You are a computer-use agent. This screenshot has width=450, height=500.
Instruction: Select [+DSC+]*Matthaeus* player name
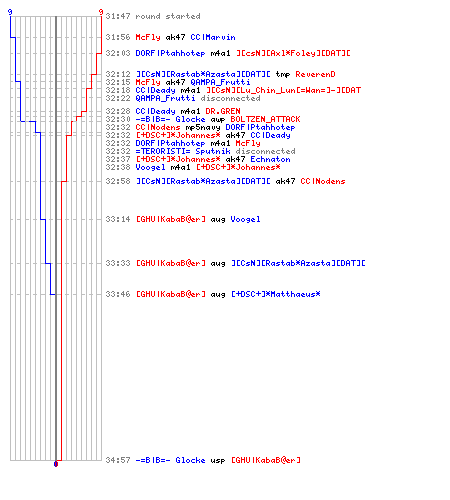[x=276, y=294]
